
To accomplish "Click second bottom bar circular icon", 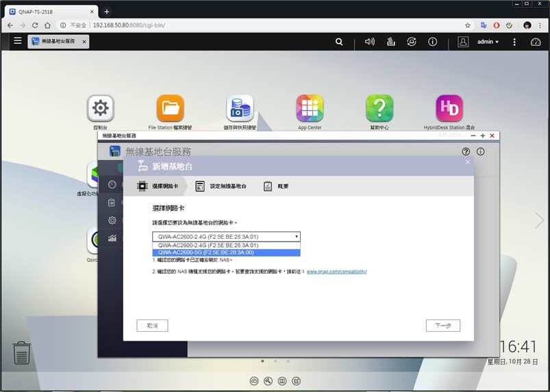I will tap(268, 381).
